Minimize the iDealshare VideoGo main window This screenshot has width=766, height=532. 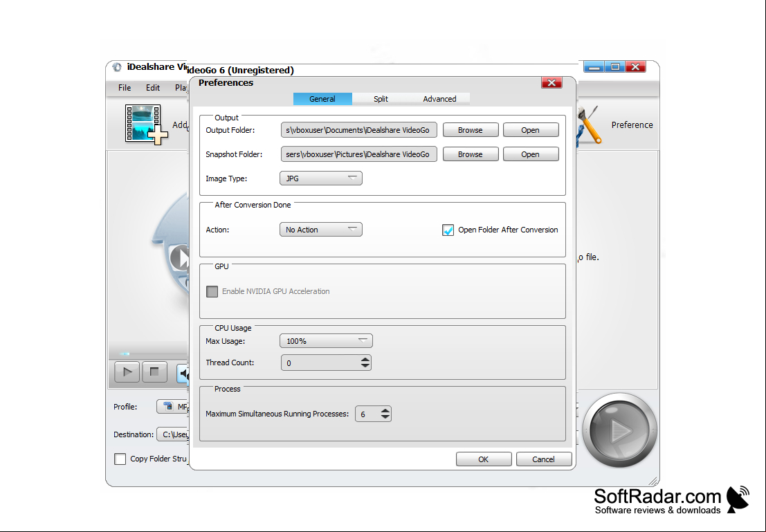(594, 67)
